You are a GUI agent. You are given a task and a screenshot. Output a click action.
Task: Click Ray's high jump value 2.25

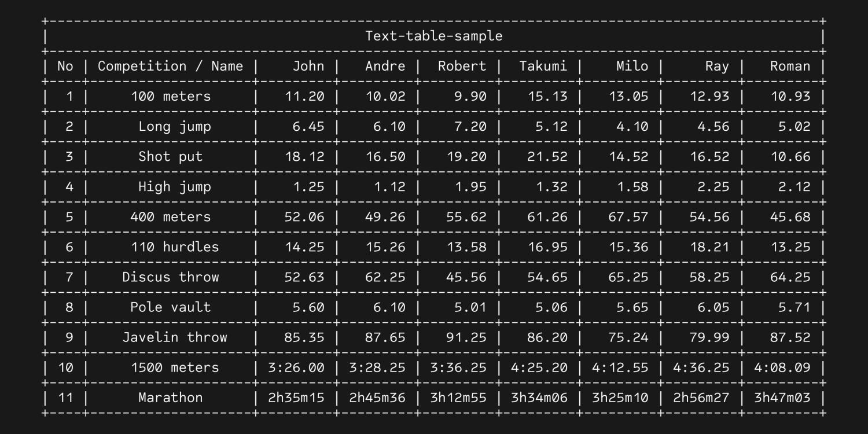[x=709, y=186]
